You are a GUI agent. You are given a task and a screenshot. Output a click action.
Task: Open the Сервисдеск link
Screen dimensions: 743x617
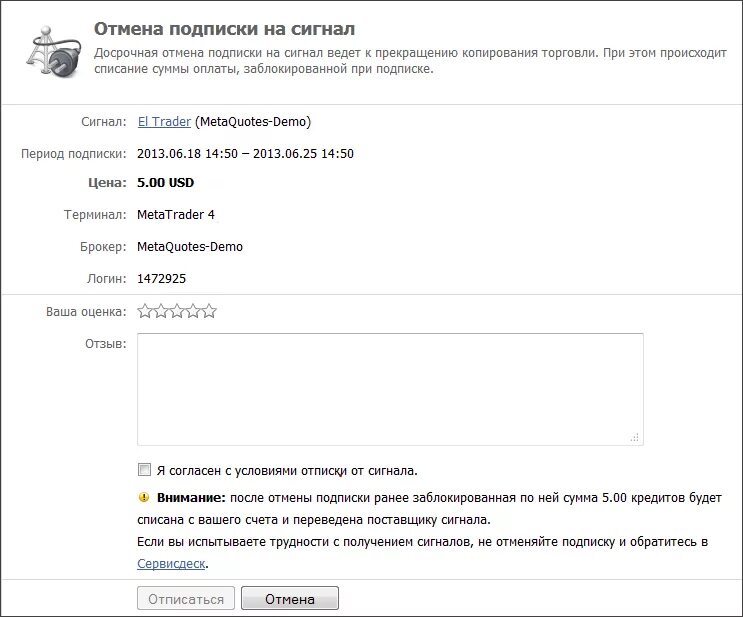tap(171, 563)
